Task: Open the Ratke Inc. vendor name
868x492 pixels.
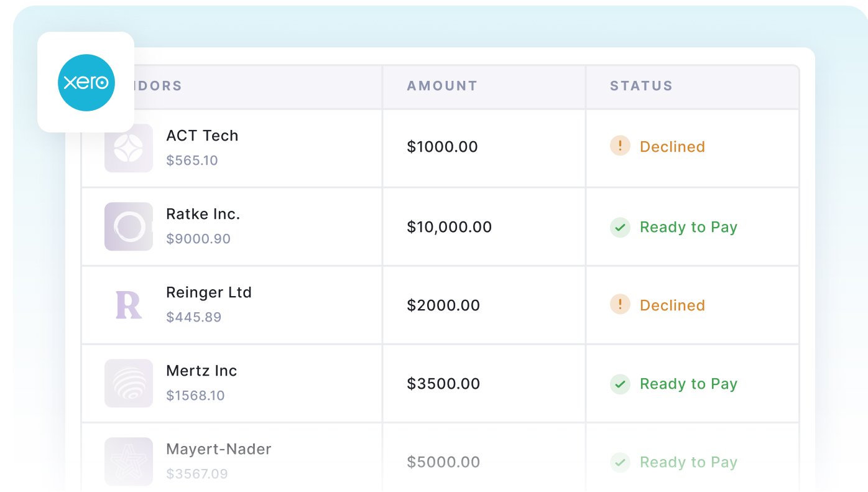Action: coord(203,214)
